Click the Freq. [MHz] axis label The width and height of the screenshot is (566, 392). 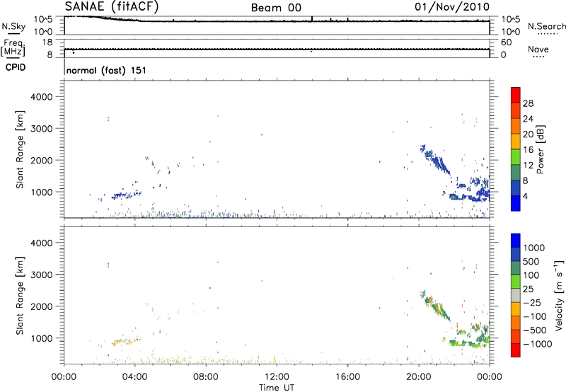[x=13, y=47]
